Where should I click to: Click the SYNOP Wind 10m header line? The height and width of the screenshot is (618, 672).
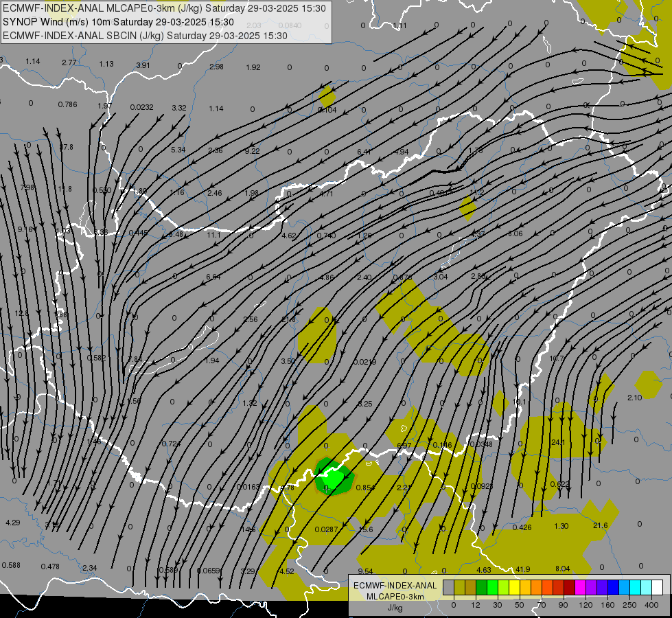[x=118, y=22]
